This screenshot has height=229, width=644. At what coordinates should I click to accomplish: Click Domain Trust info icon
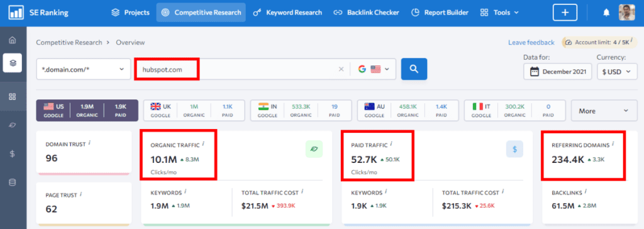click(x=89, y=143)
